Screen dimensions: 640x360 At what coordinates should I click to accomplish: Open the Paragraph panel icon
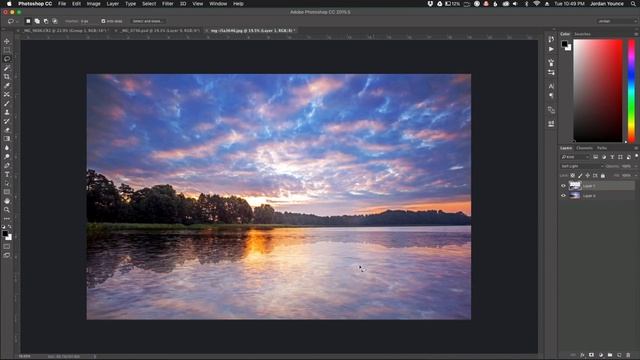[551, 96]
